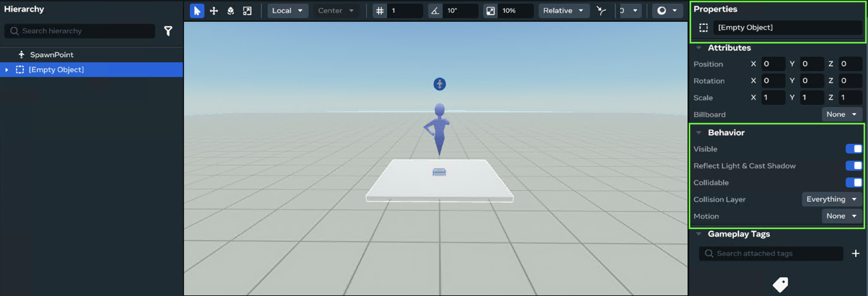Click the rotation angle snap icon
This screenshot has width=868, height=296.
point(435,11)
